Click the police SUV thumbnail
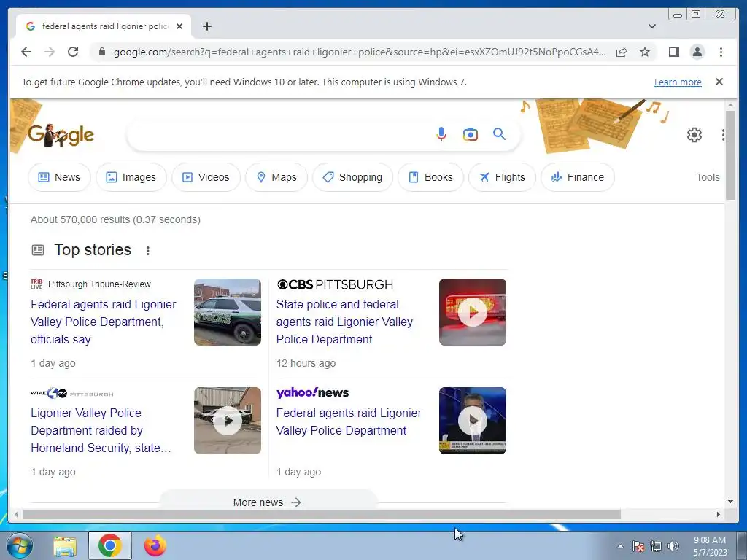747x560 pixels. tap(228, 312)
